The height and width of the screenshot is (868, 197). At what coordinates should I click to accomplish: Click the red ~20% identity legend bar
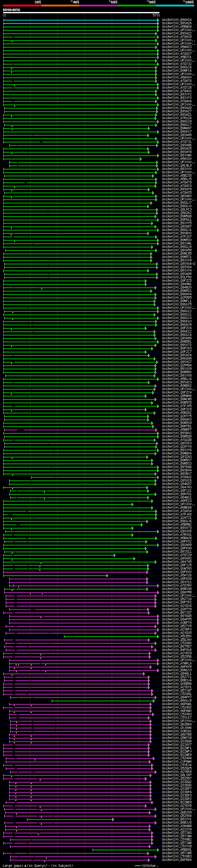[x=22, y=6]
